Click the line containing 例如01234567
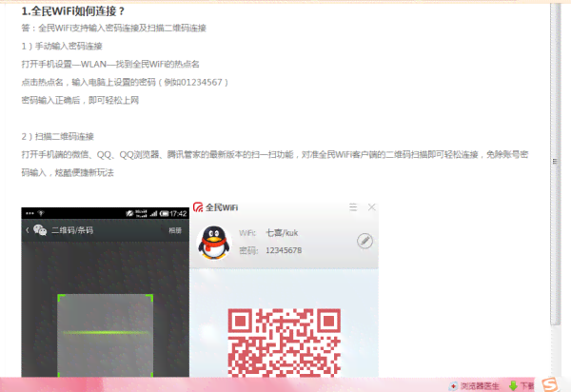 [125, 82]
